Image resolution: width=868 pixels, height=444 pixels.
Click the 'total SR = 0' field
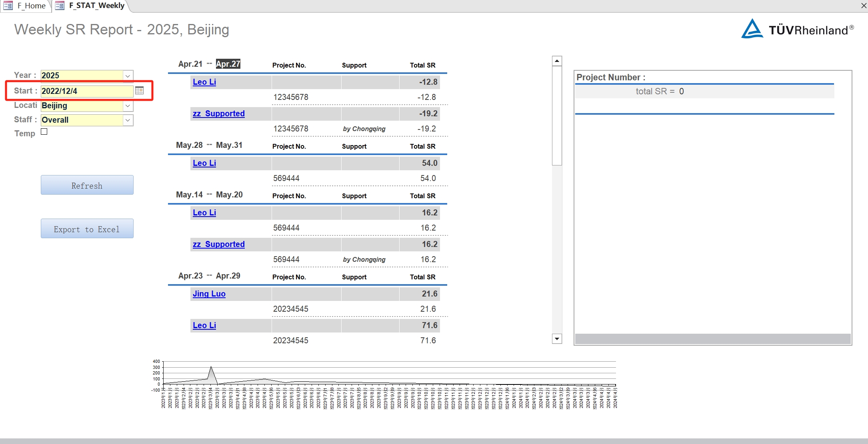click(704, 92)
